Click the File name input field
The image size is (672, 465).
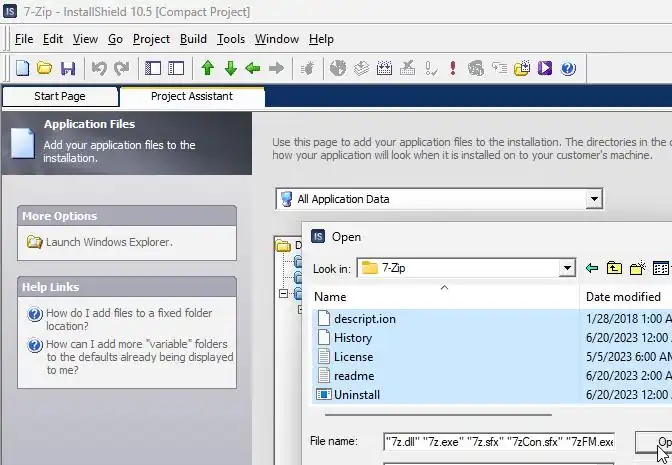(499, 441)
